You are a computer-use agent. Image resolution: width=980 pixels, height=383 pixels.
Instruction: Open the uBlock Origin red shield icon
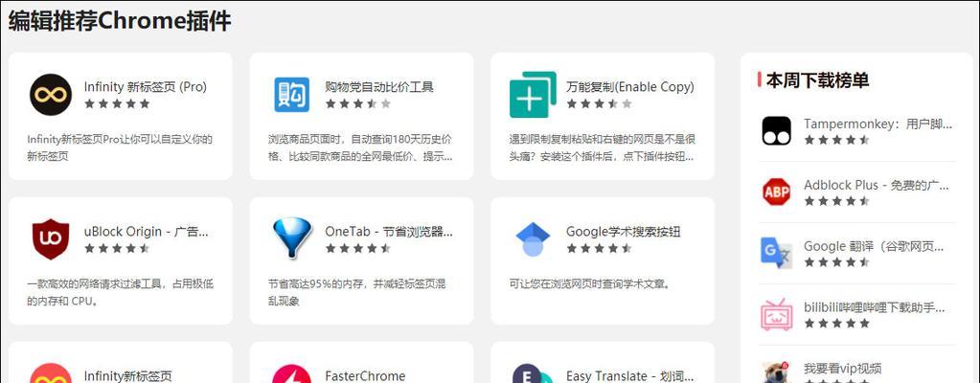[x=51, y=238]
